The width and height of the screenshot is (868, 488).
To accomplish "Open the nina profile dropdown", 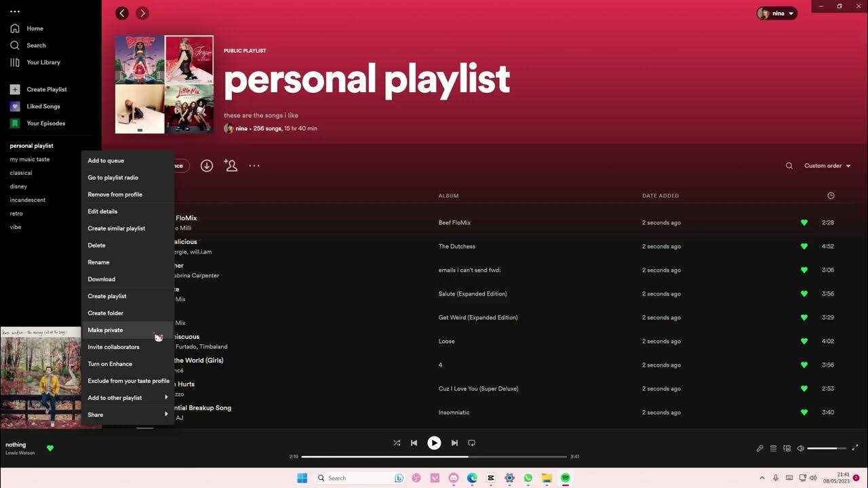I will (x=776, y=13).
